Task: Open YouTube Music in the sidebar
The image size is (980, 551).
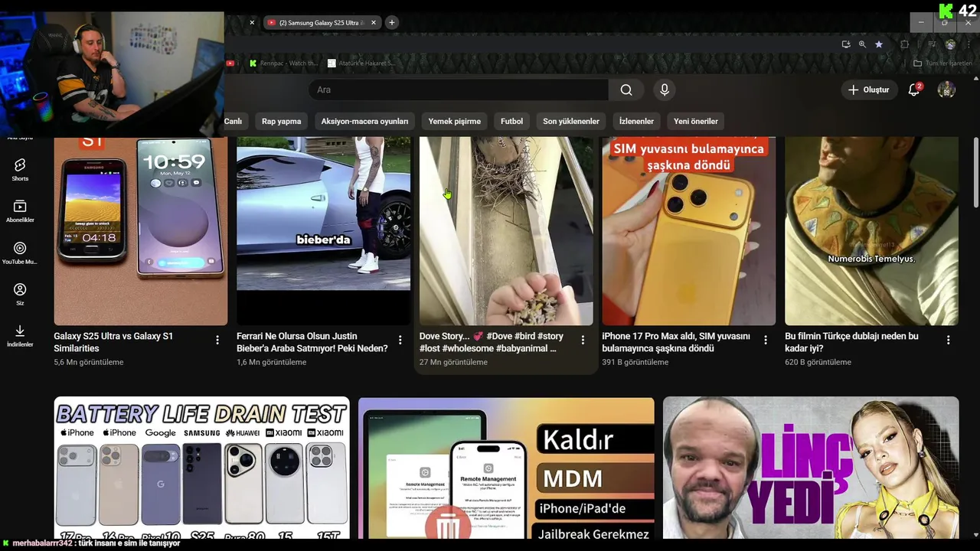Action: 20,253
